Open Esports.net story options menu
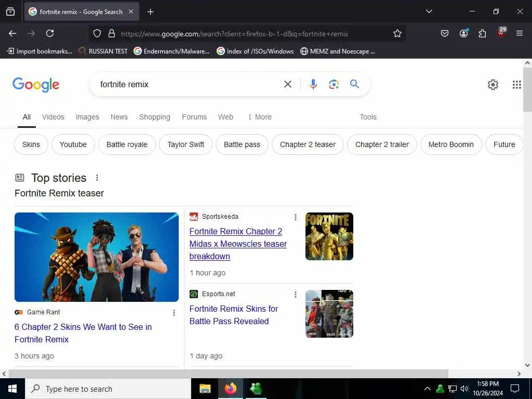 [x=296, y=295]
